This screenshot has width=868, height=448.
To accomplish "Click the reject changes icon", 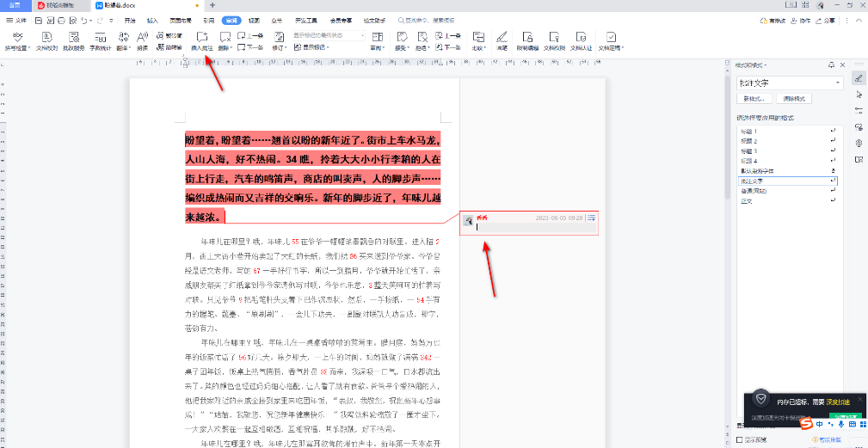I will 422,36.
